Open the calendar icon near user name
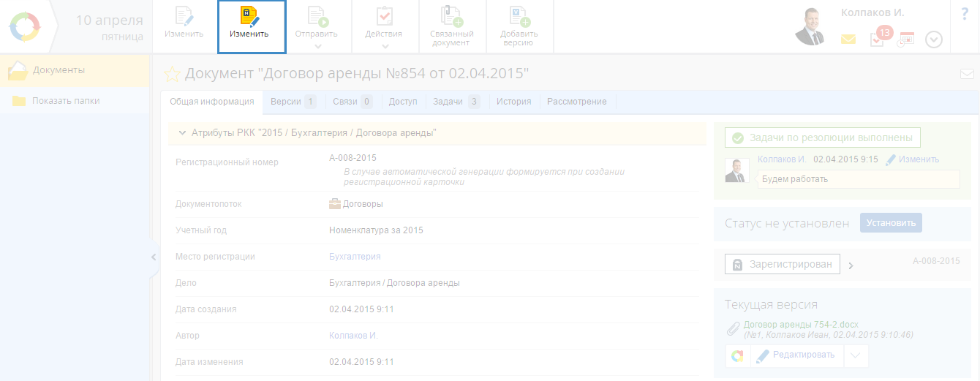 (x=906, y=39)
